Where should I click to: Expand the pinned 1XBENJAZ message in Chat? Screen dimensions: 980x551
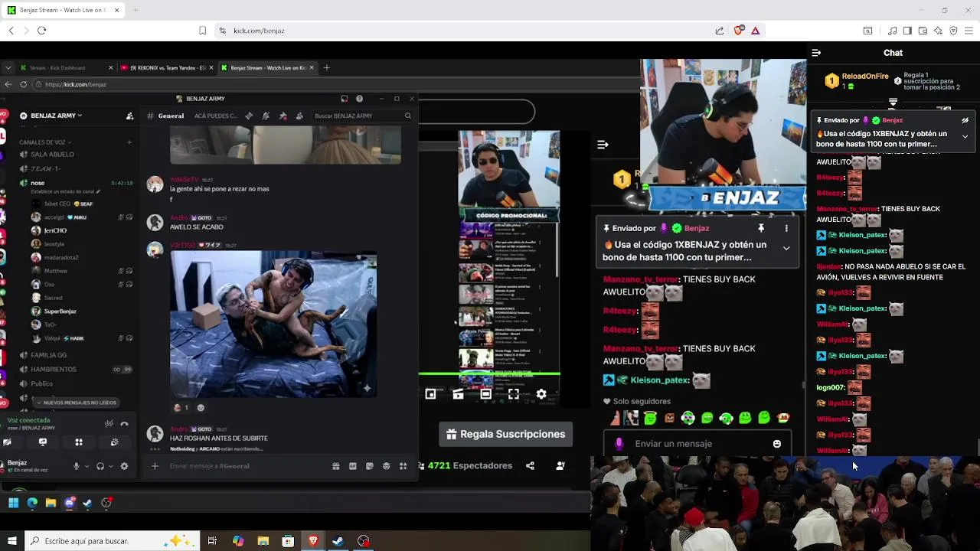[x=965, y=136]
